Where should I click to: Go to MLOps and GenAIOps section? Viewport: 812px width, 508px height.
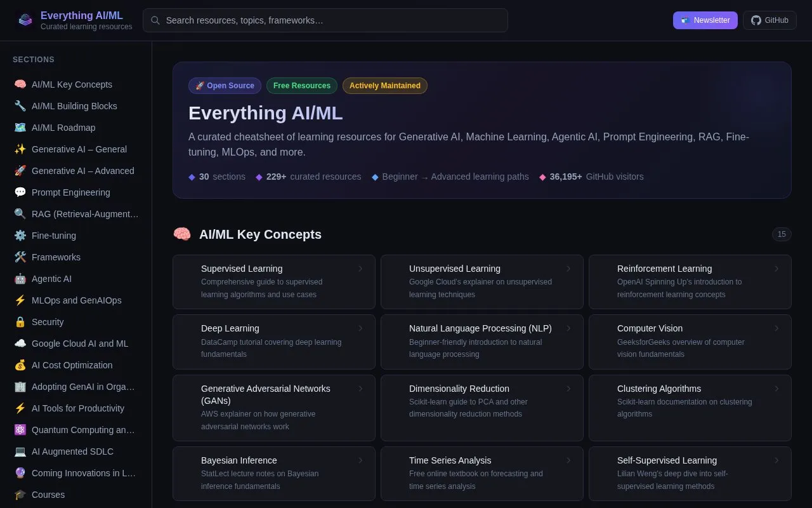tap(76, 300)
